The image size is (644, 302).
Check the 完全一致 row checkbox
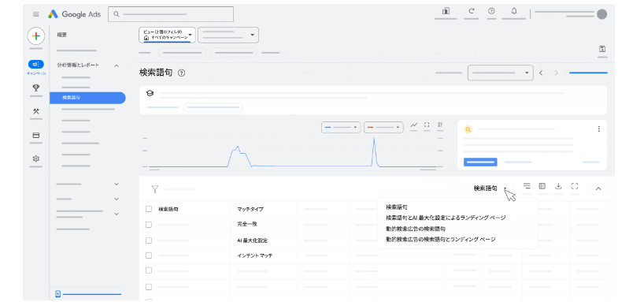coord(149,225)
